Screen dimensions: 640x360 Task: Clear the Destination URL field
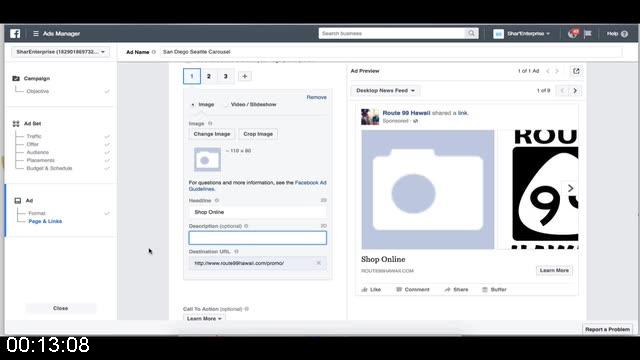(318, 263)
